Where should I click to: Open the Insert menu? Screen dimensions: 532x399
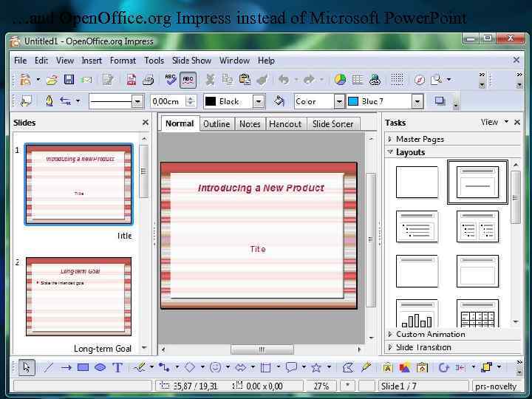(92, 61)
